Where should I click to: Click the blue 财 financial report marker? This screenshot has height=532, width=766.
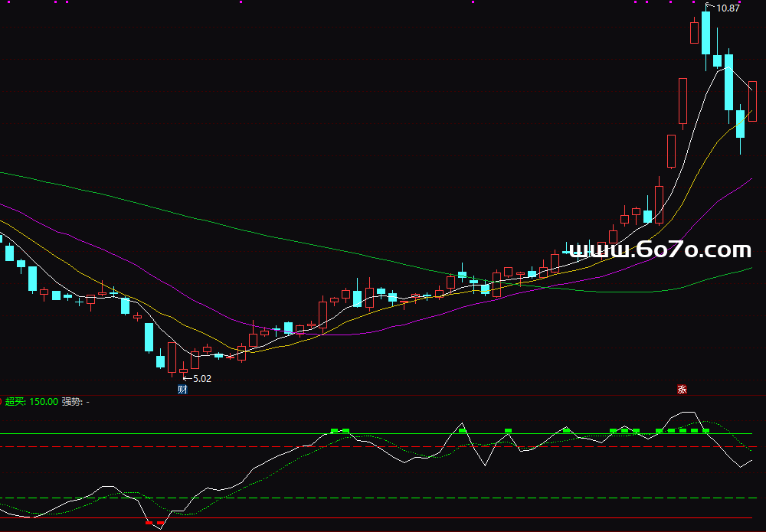[182, 389]
